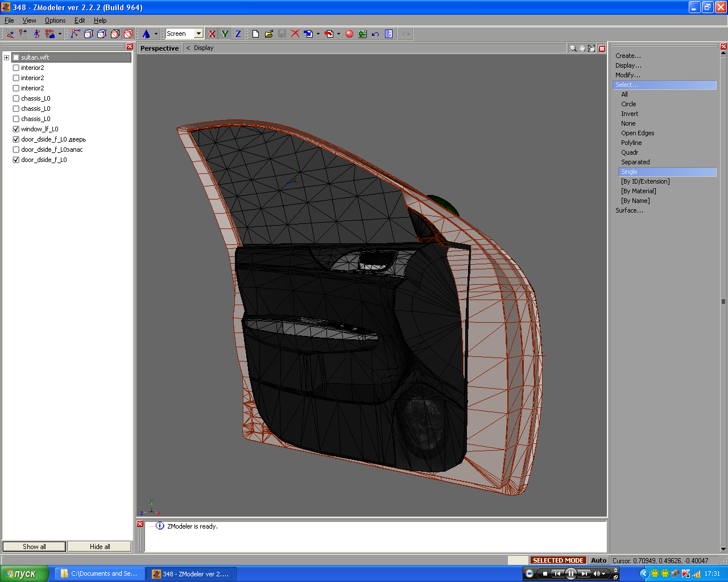
Task: Click the new file icon in toolbar
Action: (x=255, y=34)
